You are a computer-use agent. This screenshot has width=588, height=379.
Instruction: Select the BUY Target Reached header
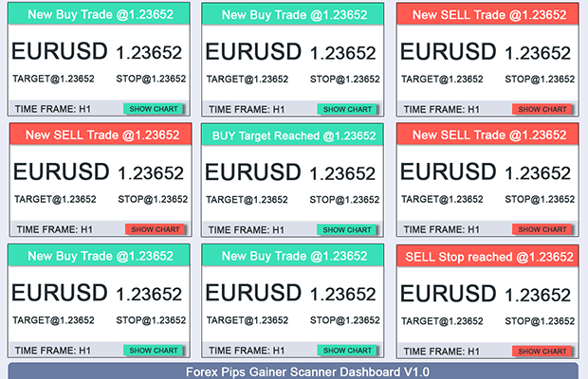[x=292, y=135]
